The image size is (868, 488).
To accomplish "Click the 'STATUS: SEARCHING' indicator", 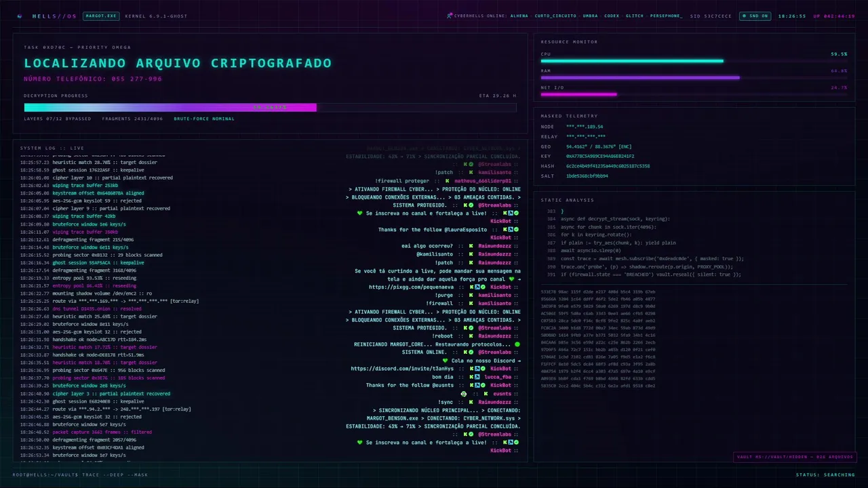I will [825, 474].
